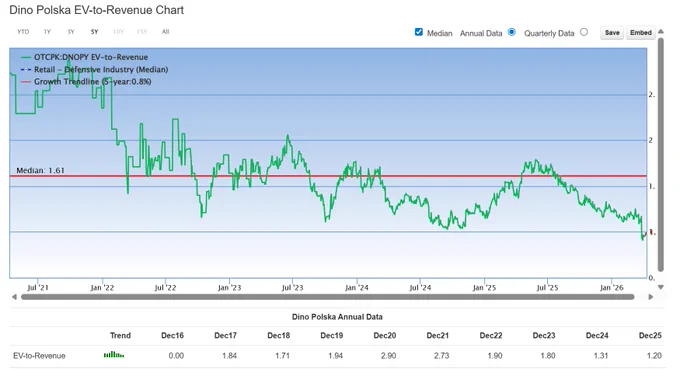Click the Dino Polska EV-to-Revenue Chart title
680x379 pixels.
click(97, 10)
